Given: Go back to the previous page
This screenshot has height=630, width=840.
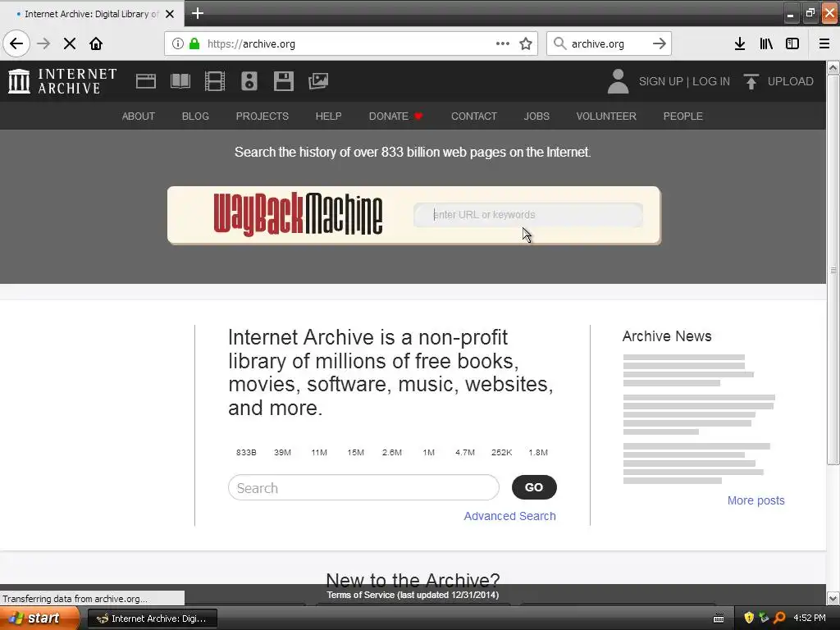Looking at the screenshot, I should tap(16, 43).
